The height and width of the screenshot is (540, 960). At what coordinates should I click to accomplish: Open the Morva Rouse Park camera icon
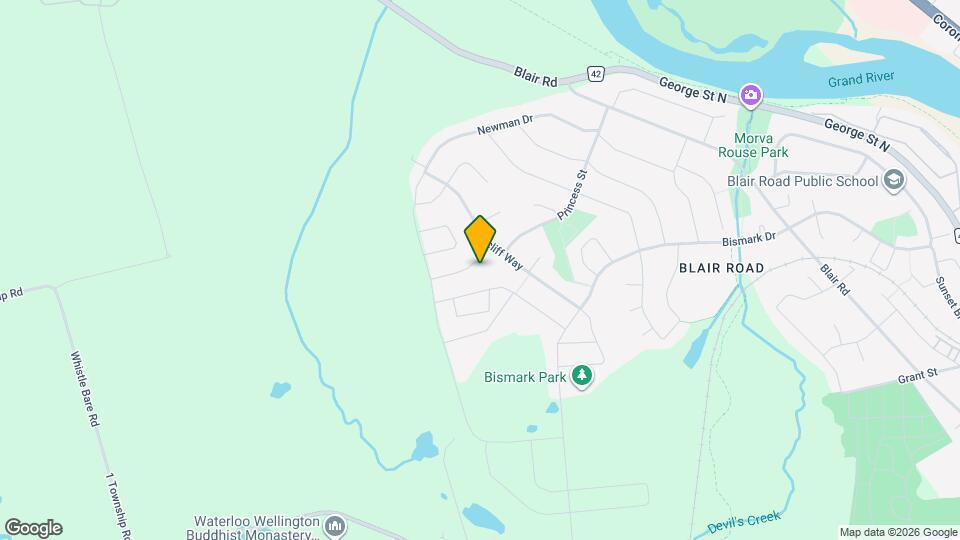point(751,96)
